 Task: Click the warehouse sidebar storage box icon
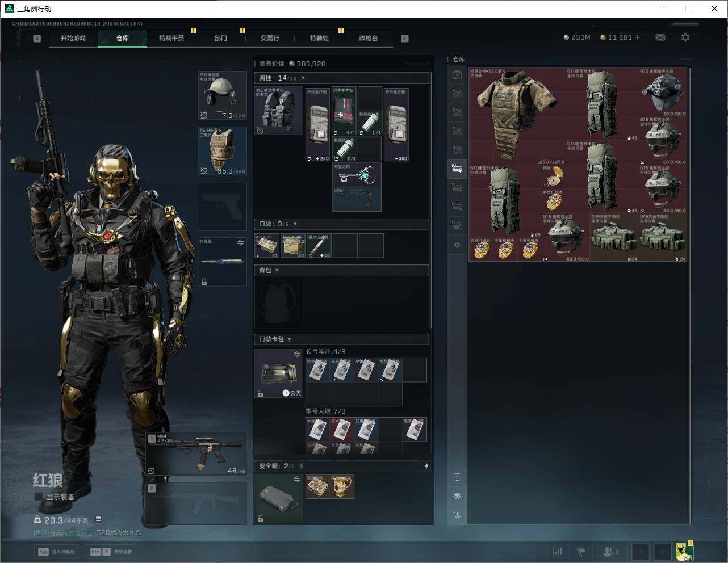pyautogui.click(x=457, y=477)
